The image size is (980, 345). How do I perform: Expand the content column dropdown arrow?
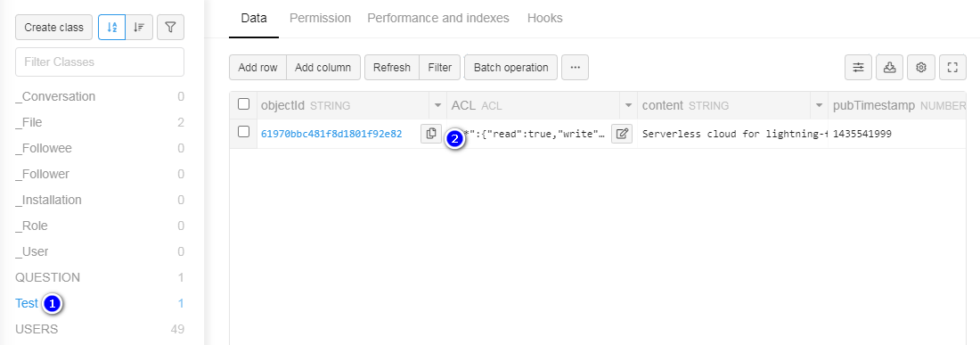(x=819, y=105)
